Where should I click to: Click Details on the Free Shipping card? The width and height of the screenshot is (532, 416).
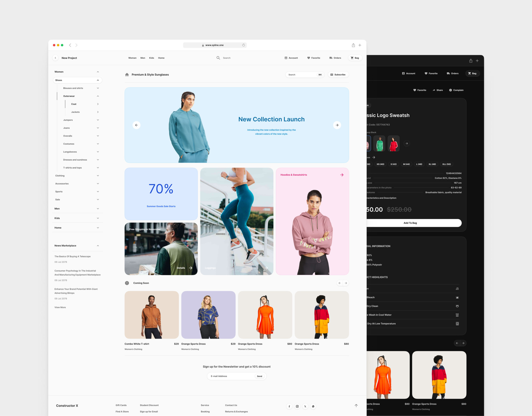(185, 268)
